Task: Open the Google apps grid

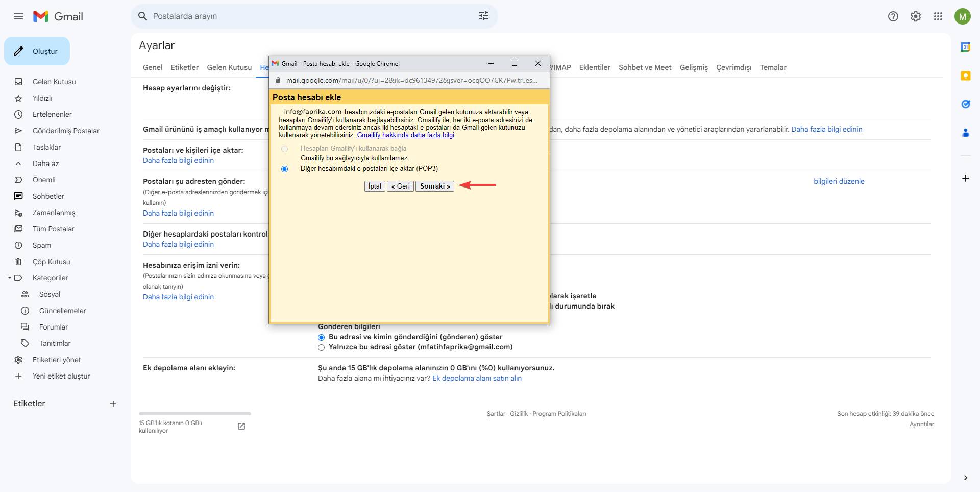Action: pyautogui.click(x=938, y=16)
